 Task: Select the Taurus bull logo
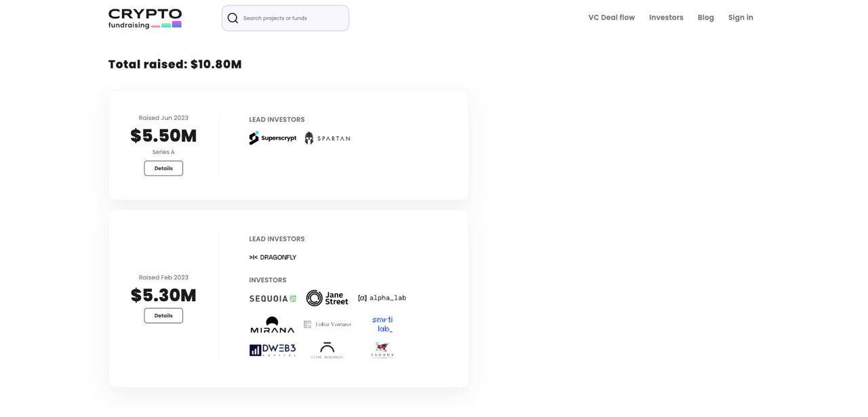click(382, 350)
